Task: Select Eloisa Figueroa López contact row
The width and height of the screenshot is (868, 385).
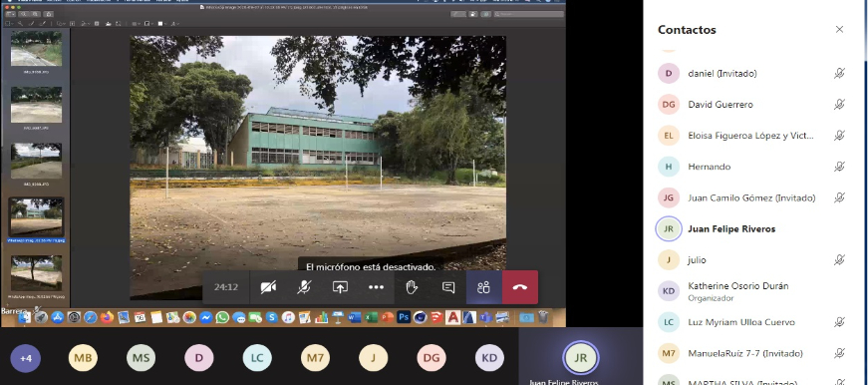Action: coord(752,136)
